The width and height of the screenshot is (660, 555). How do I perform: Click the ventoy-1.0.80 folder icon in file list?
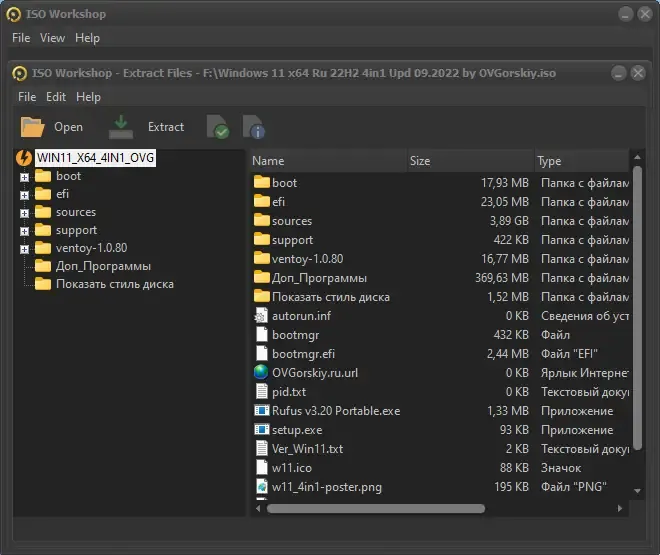pyautogui.click(x=261, y=258)
